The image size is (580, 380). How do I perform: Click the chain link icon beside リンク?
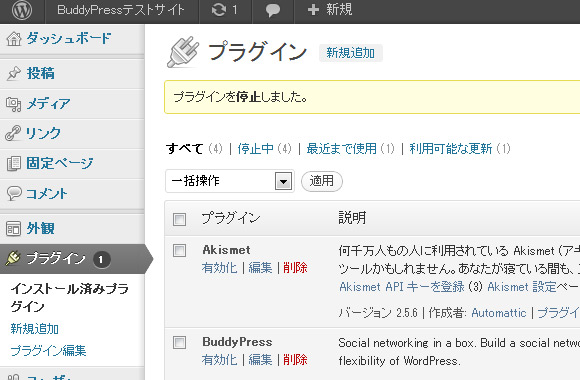(x=13, y=133)
